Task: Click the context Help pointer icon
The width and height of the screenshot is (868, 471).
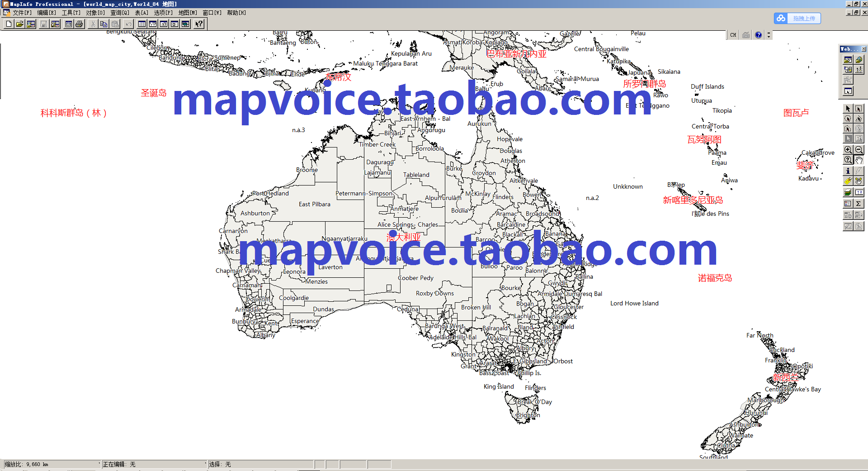Action: point(199,24)
